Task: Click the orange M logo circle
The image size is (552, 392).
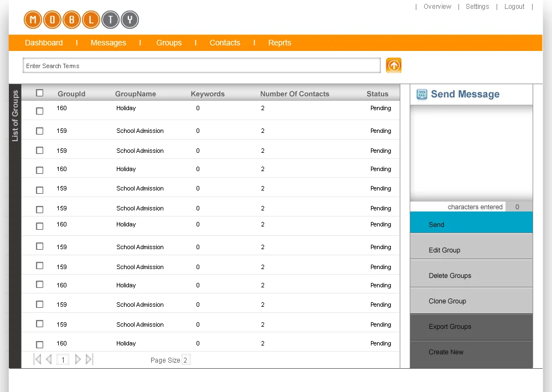Action: pyautogui.click(x=33, y=19)
